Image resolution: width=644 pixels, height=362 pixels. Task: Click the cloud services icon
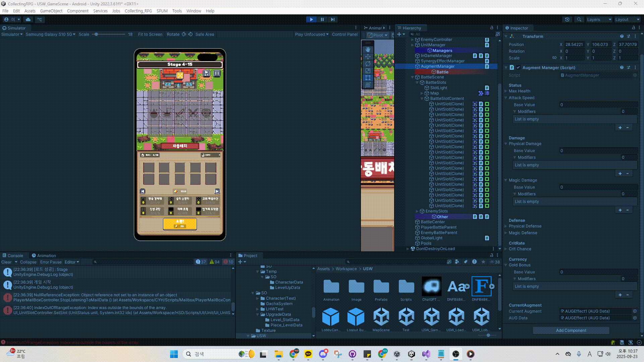click(x=28, y=19)
